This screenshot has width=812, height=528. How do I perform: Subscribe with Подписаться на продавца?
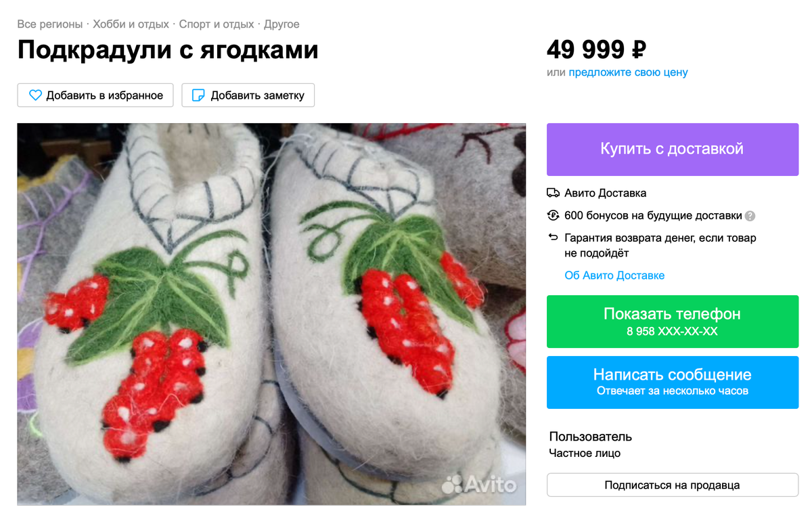pos(673,485)
